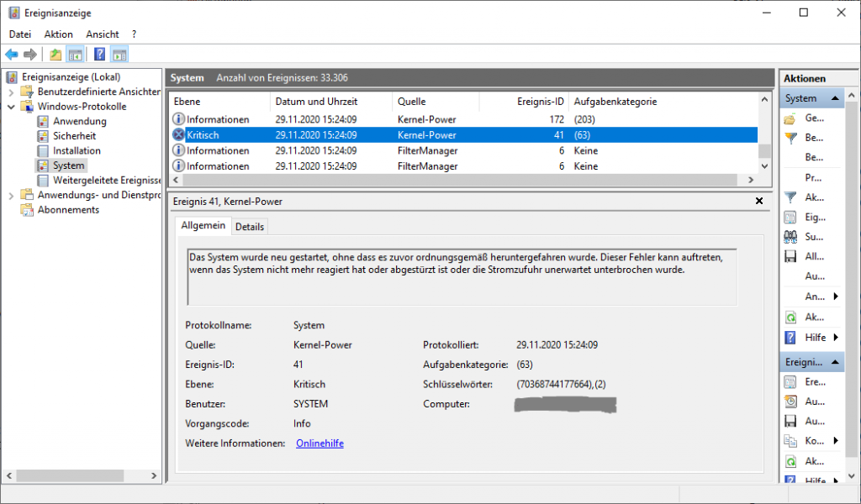Screen dimensions: 861x504
Task: Click the blue Back arrow in toolbar
Action: 12,55
